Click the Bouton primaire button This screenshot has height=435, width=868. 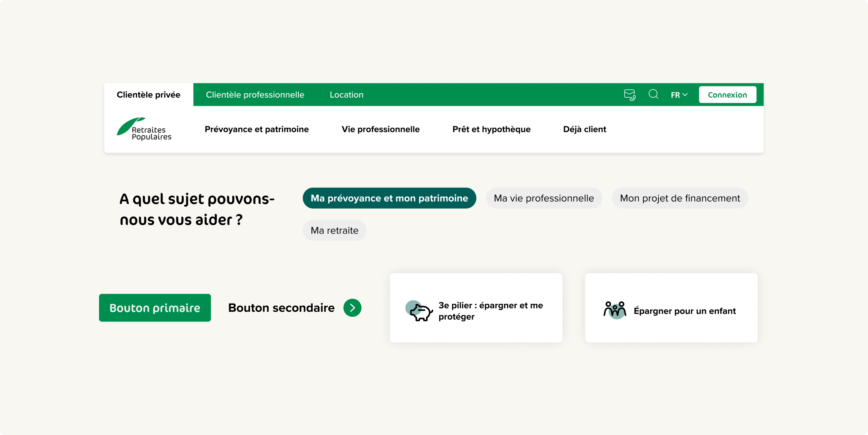click(x=155, y=308)
